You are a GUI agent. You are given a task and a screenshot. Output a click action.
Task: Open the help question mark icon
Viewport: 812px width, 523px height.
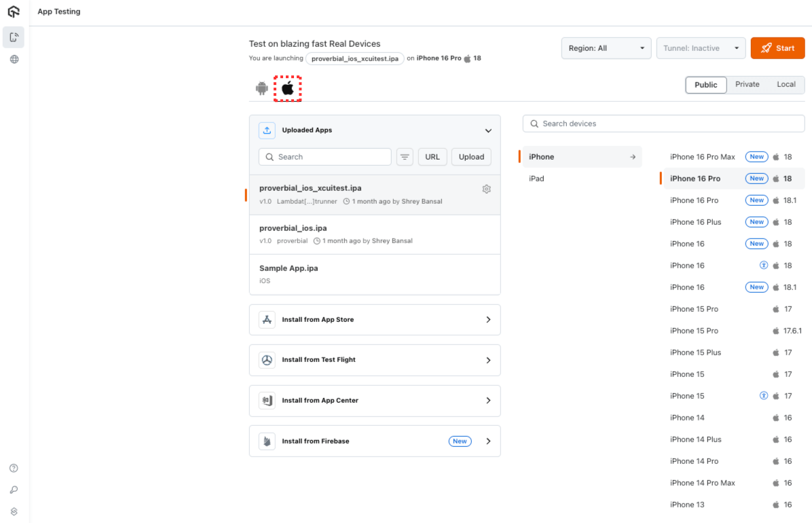click(x=14, y=468)
